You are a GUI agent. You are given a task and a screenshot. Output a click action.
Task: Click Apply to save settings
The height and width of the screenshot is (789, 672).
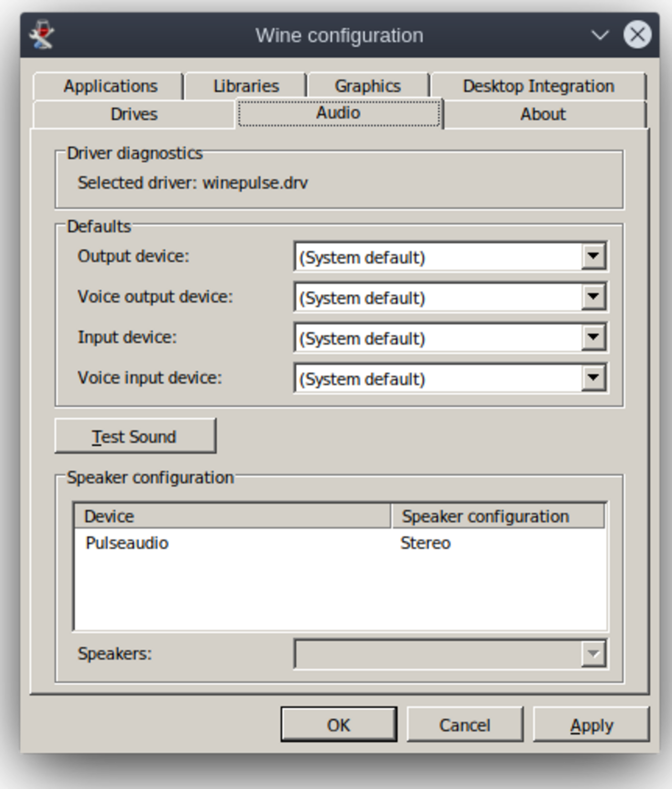(591, 724)
